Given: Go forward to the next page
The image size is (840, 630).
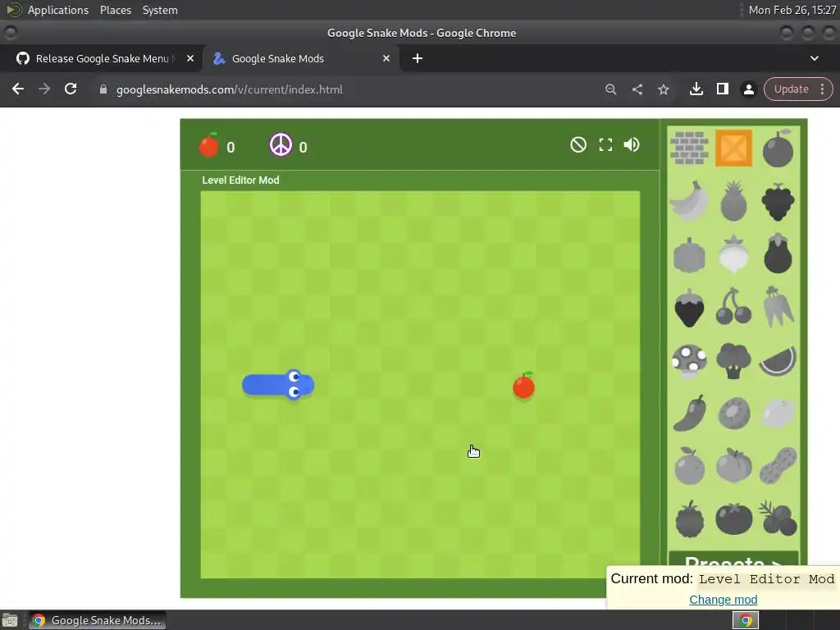Looking at the screenshot, I should (44, 89).
